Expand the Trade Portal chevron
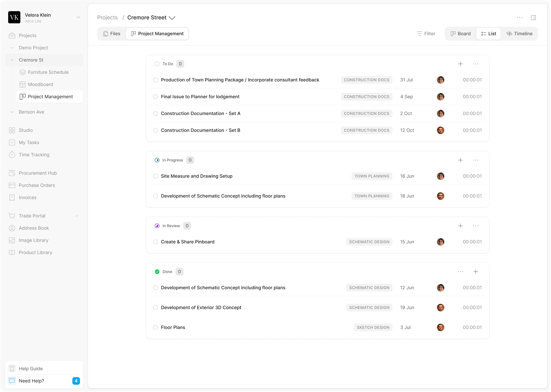This screenshot has width=551, height=392. (x=77, y=216)
